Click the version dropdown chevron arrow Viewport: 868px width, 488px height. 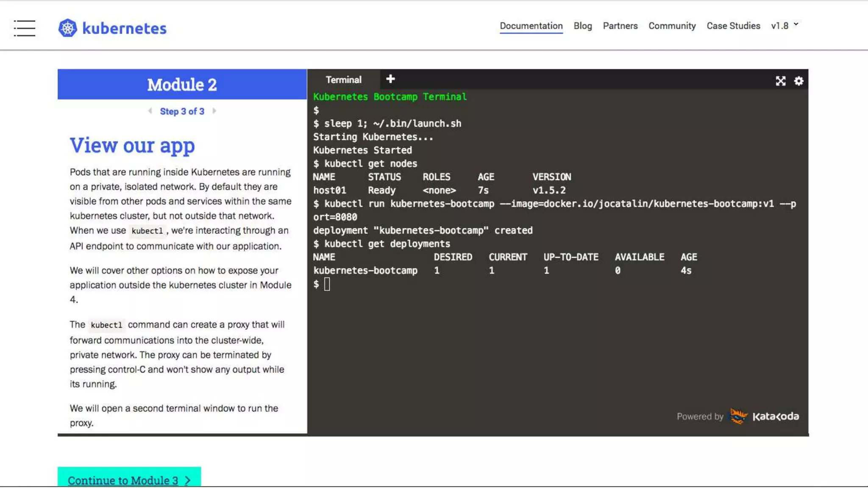[x=796, y=25]
